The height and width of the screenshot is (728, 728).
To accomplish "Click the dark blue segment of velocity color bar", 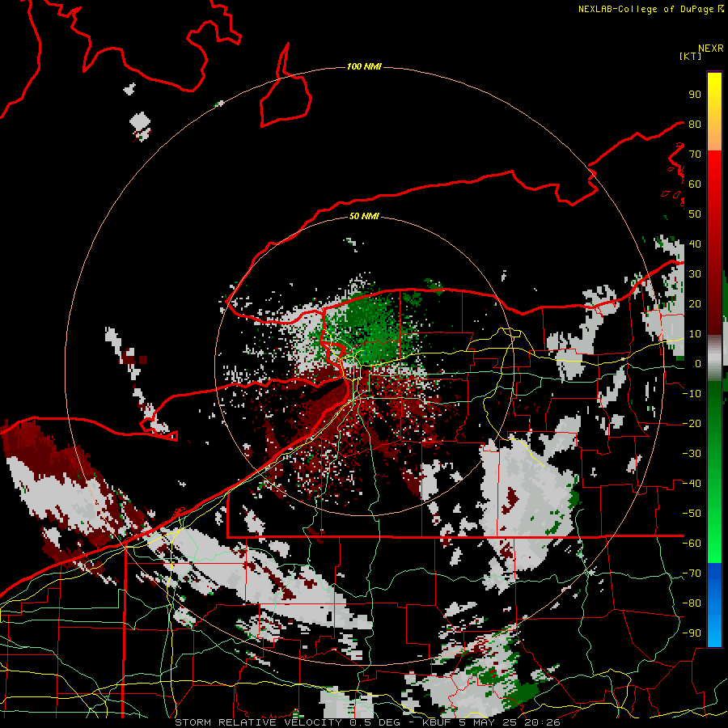I will coord(714,576).
